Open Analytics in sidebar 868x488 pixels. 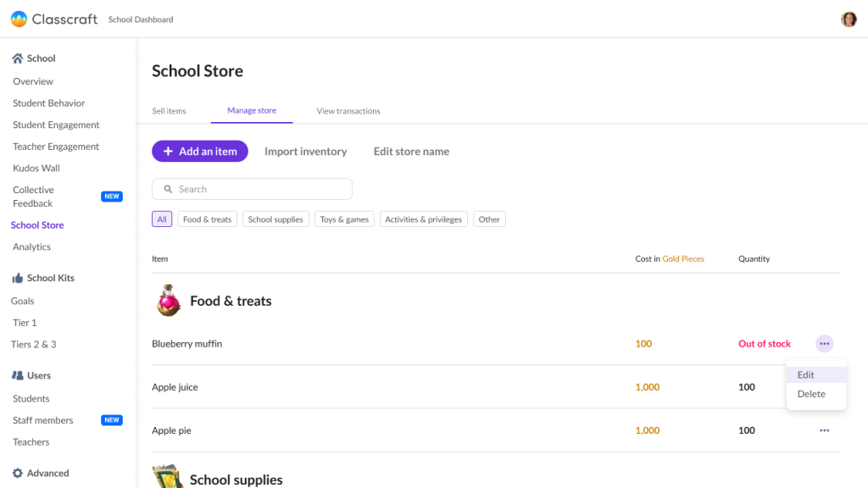pyautogui.click(x=31, y=247)
